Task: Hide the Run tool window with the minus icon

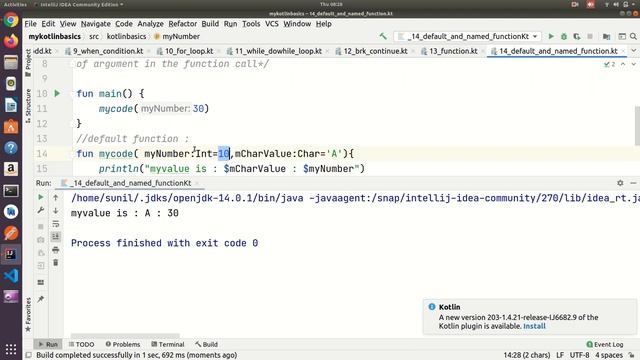Action: (x=633, y=183)
